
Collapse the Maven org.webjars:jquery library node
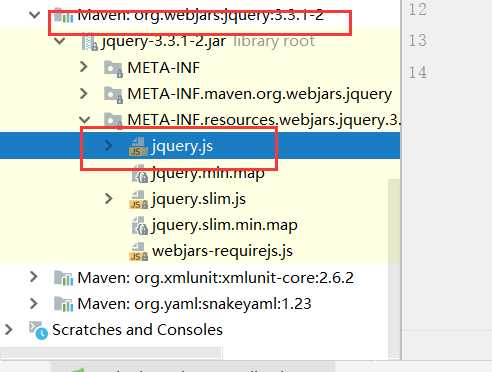tap(35, 15)
